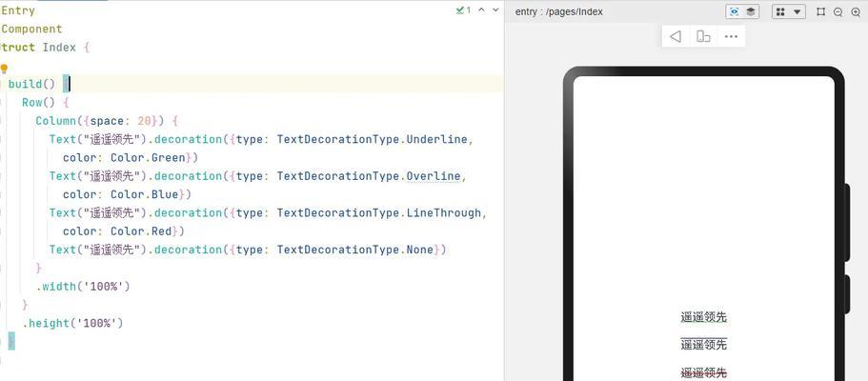Click TextDecorationType.None in code

[355, 250]
